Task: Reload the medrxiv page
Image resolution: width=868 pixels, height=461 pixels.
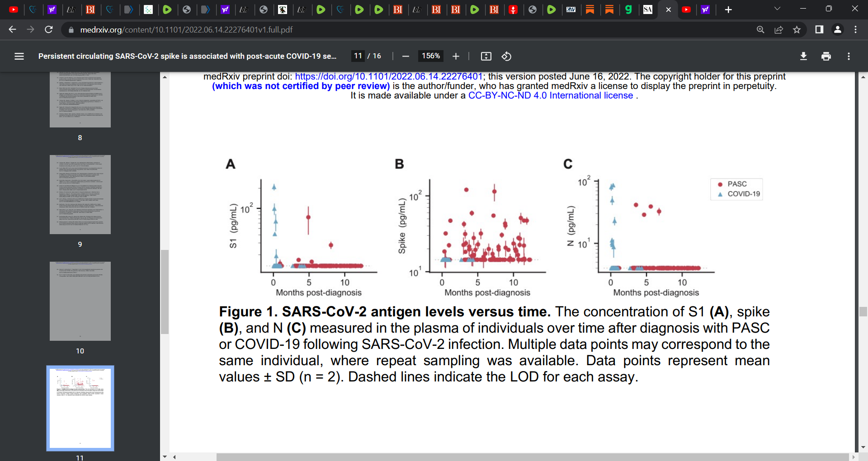Action: 49,29
